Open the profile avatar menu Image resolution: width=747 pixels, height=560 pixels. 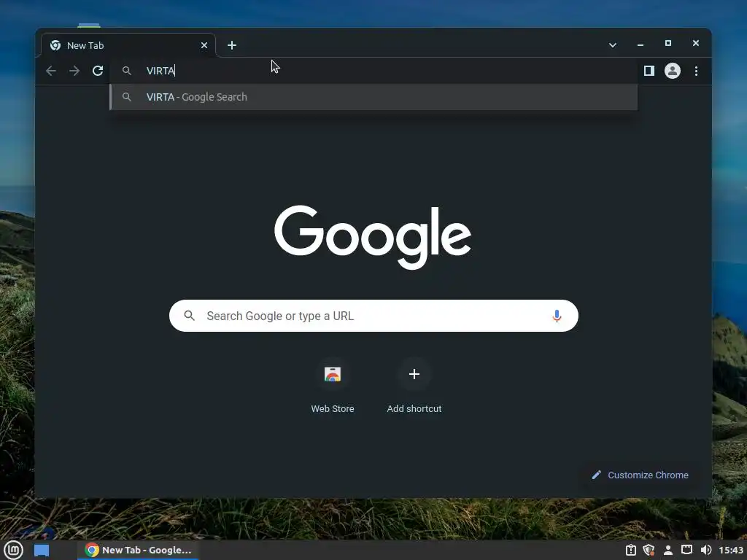(x=672, y=71)
